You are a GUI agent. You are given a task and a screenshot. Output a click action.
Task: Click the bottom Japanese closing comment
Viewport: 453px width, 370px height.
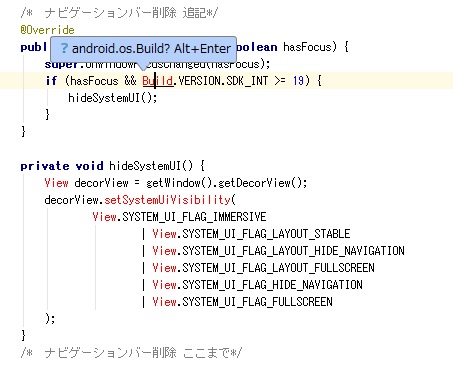tap(131, 353)
